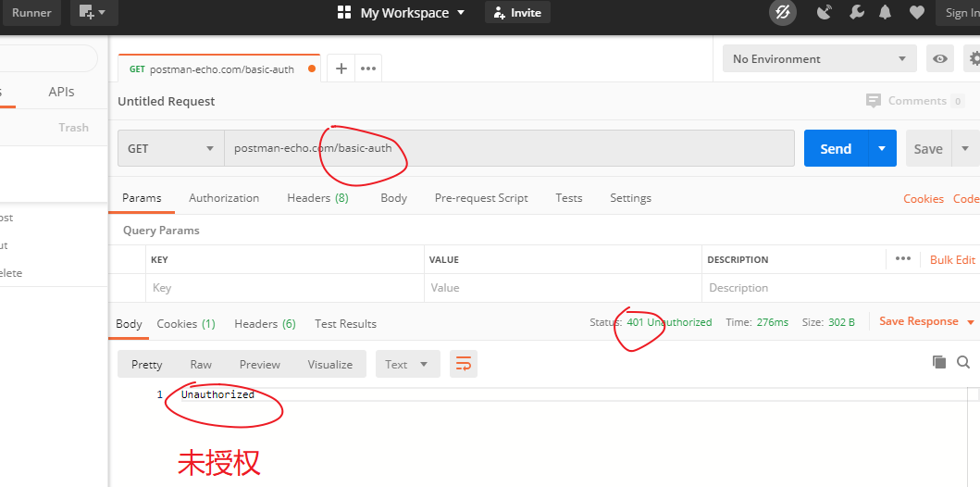Open the No Environment dropdown
The width and height of the screenshot is (980, 487).
[x=819, y=58]
